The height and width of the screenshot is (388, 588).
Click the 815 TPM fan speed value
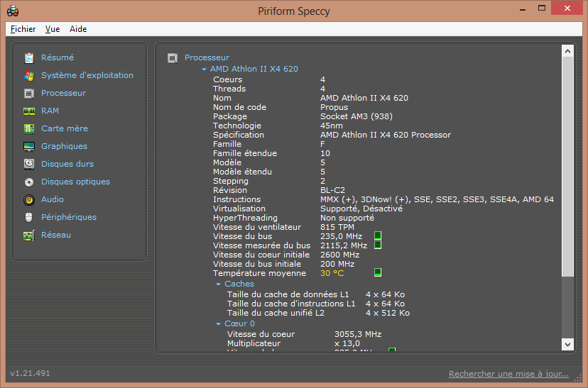pos(337,227)
